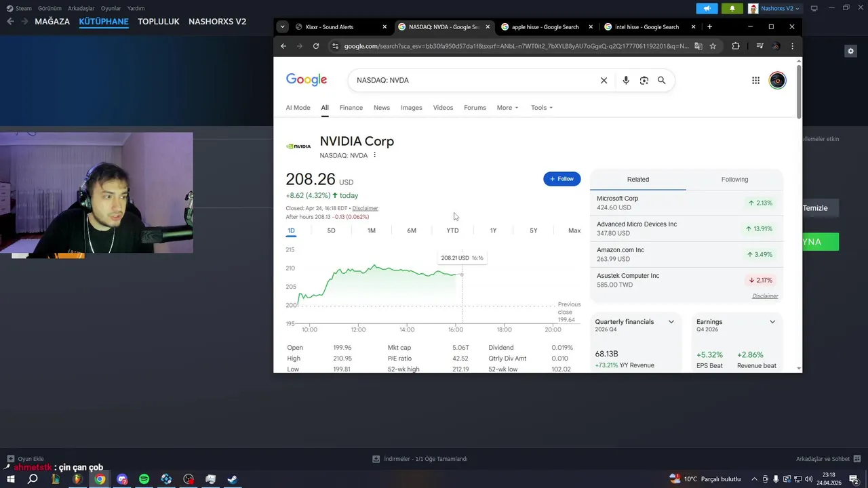Open Steam settings gear in library
The image size is (868, 488).
(x=851, y=51)
